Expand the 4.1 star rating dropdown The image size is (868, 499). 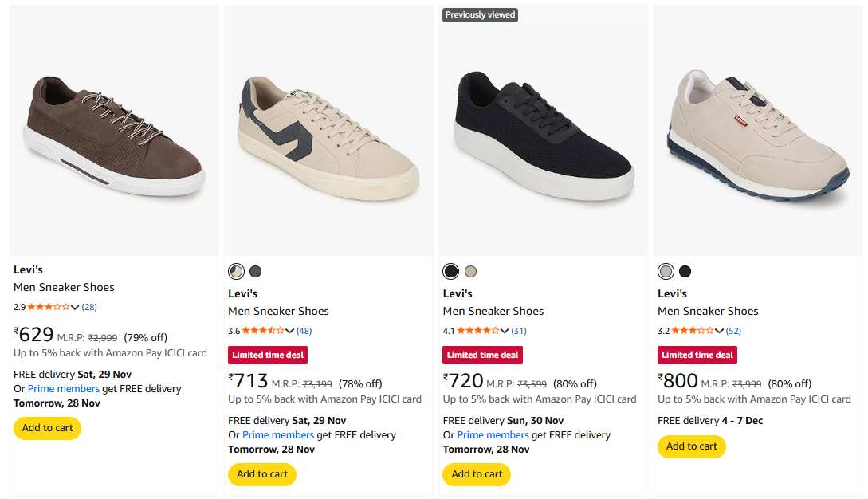(504, 331)
